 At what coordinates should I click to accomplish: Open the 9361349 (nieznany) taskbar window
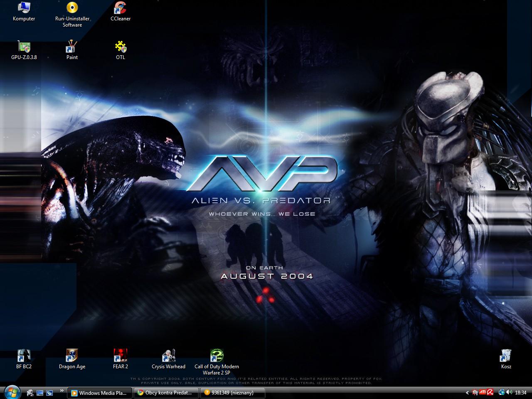[233, 393]
